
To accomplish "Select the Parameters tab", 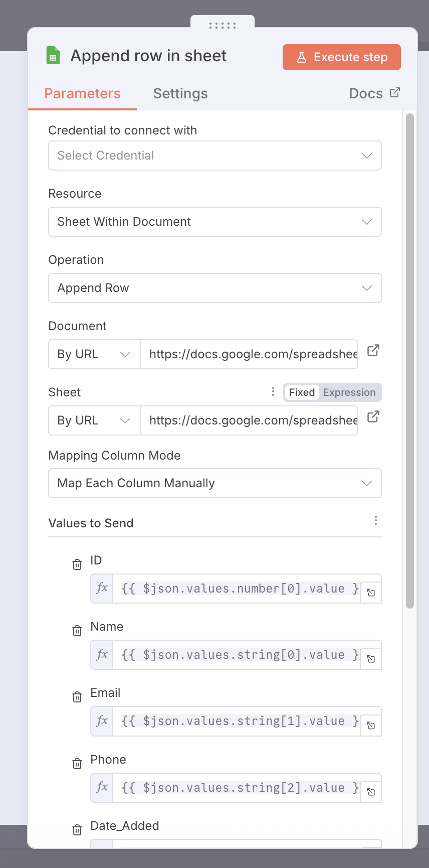I will (x=82, y=94).
